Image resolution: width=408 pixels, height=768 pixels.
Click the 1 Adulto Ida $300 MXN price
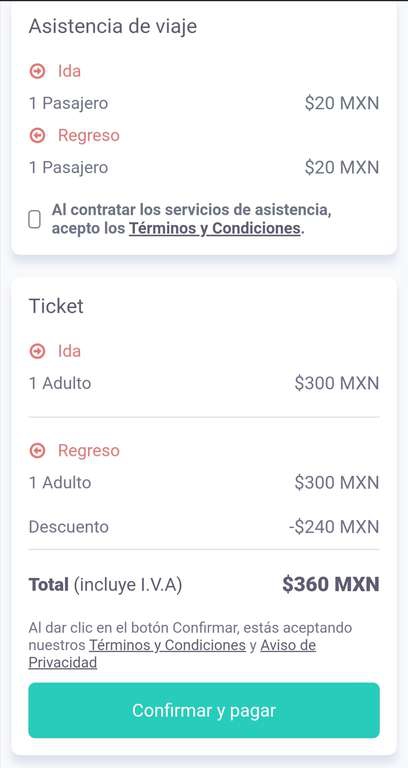[337, 383]
